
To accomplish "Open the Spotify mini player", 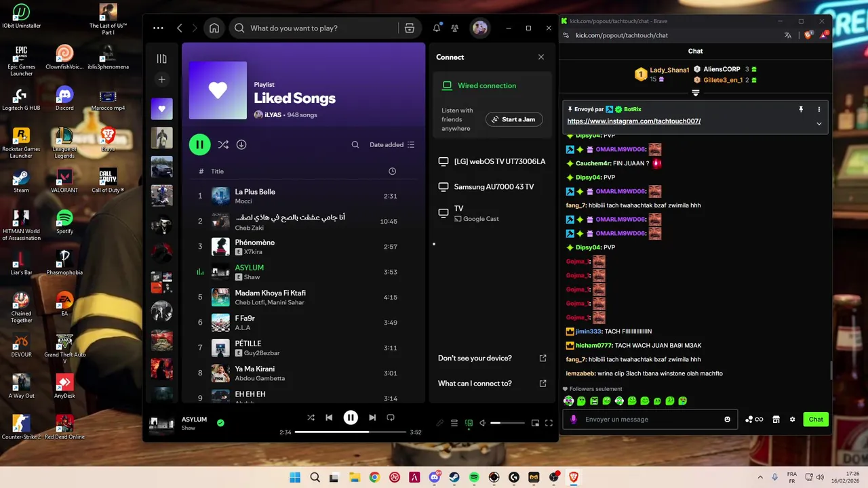I will (535, 423).
